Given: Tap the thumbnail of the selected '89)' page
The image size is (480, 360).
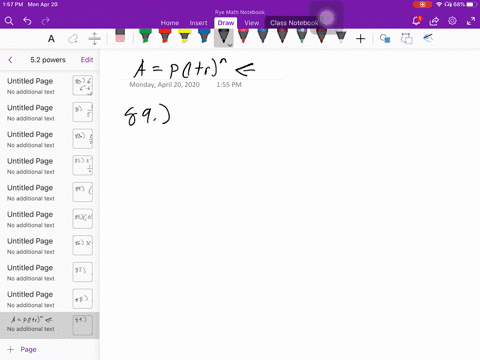Looking at the screenshot, I should coord(82,325).
